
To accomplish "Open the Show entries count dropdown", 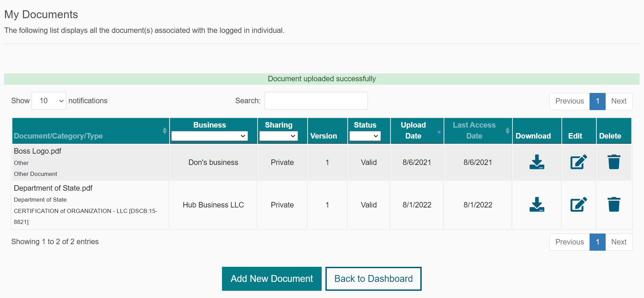I will point(49,101).
